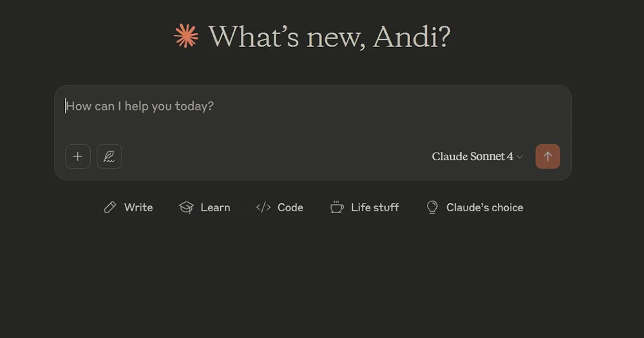Click the code brackets icon
This screenshot has width=644, height=338.
tap(263, 207)
